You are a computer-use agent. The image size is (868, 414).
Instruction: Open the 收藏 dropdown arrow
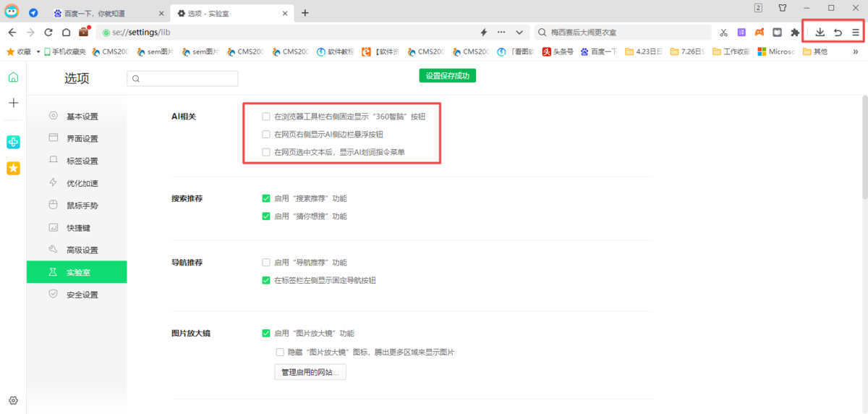coord(38,51)
